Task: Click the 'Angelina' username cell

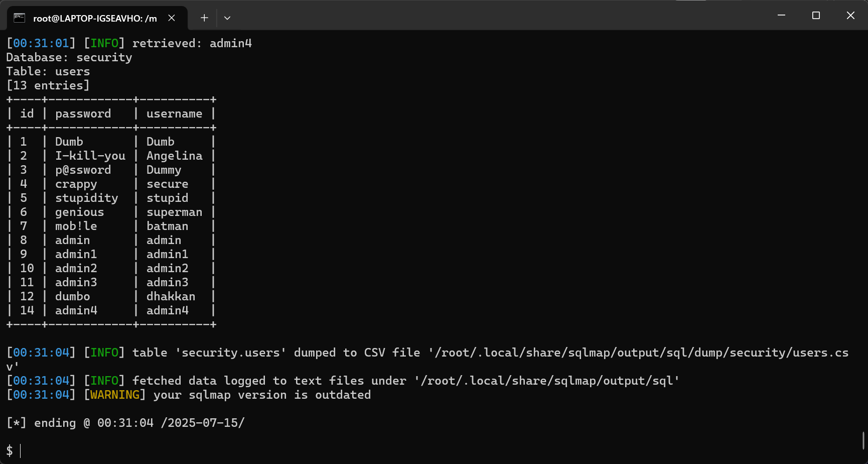Action: click(175, 156)
